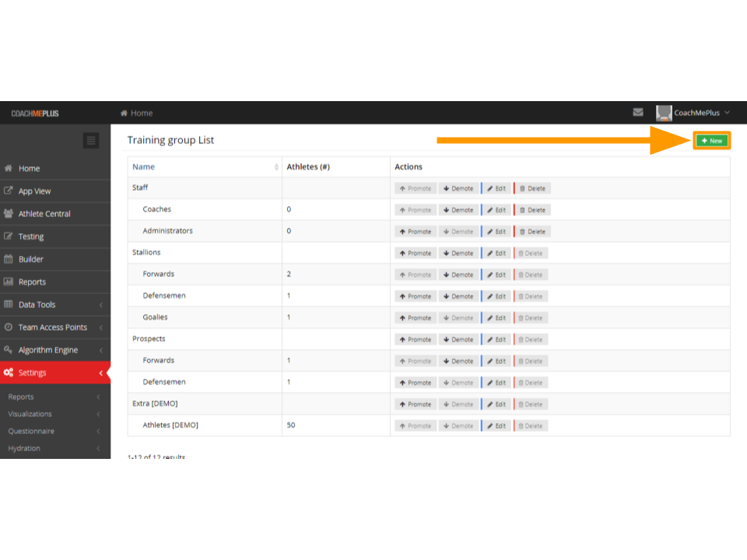Promote the Goalies group
This screenshot has height=560, width=747.
tap(416, 318)
